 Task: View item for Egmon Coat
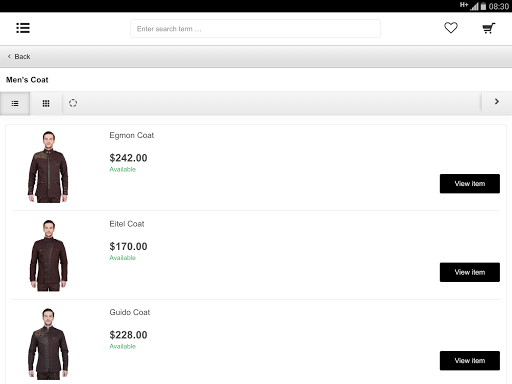coord(470,184)
